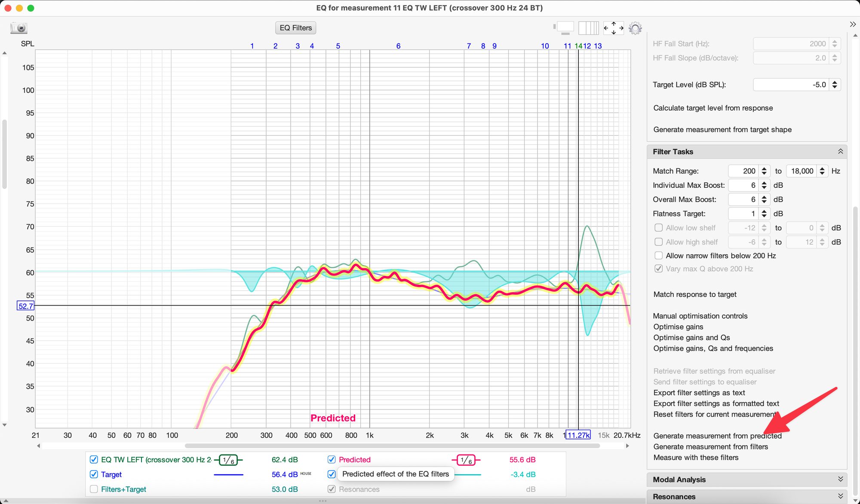
Task: Collapse side panel with double-chevron icon
Action: click(x=853, y=24)
